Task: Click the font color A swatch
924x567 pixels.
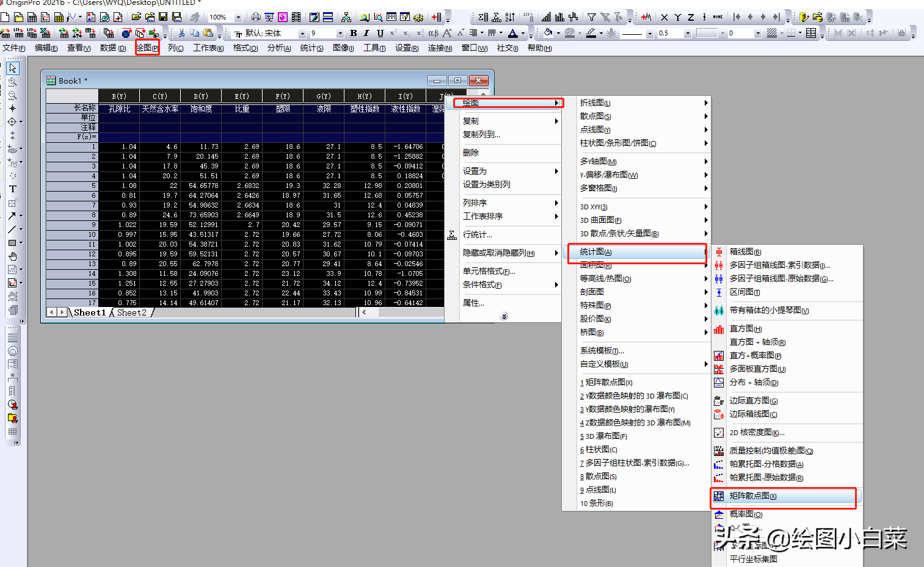Action: pos(513,33)
